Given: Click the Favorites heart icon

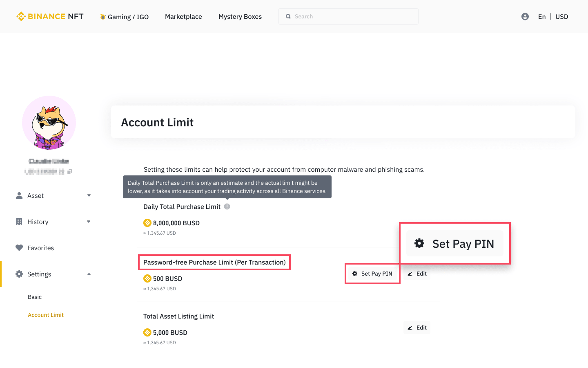Looking at the screenshot, I should pos(19,248).
